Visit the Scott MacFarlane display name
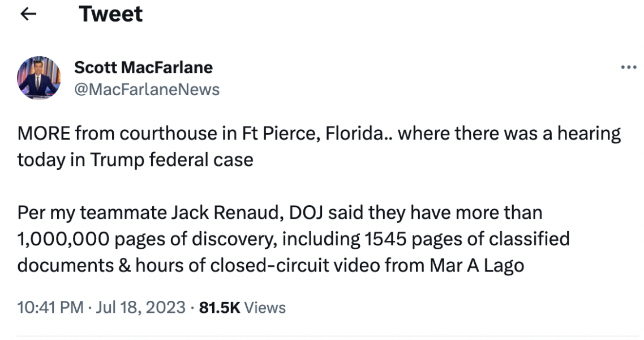 click(x=143, y=67)
